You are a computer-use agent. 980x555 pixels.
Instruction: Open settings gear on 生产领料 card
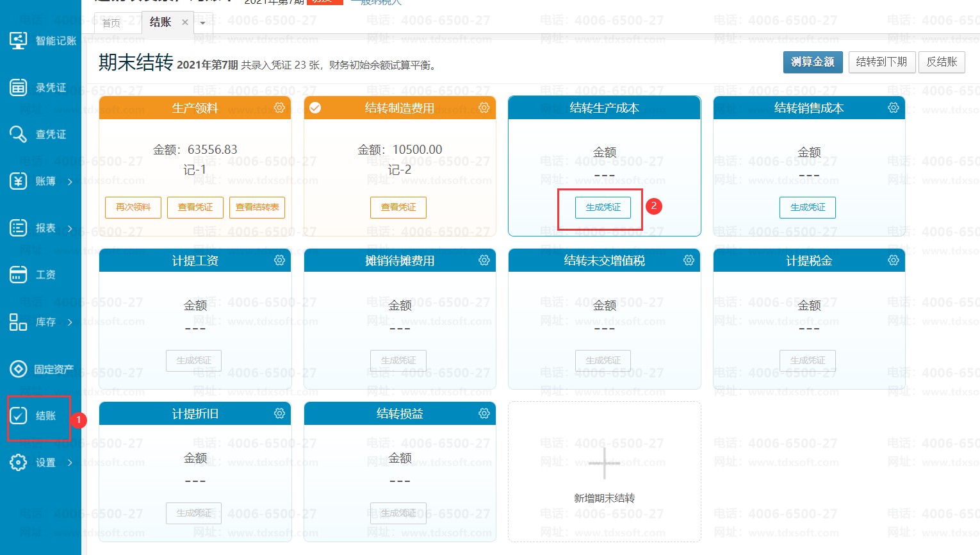(x=279, y=108)
